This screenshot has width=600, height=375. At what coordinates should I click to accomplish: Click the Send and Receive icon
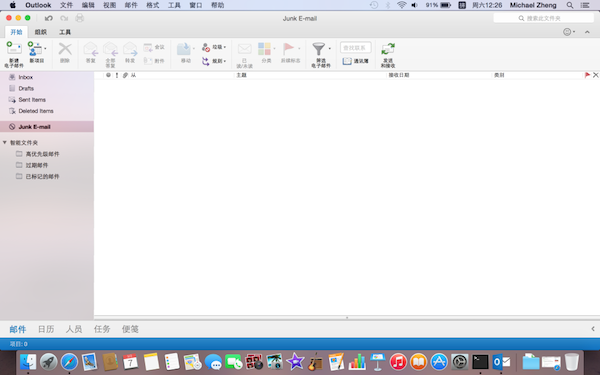pyautogui.click(x=388, y=49)
